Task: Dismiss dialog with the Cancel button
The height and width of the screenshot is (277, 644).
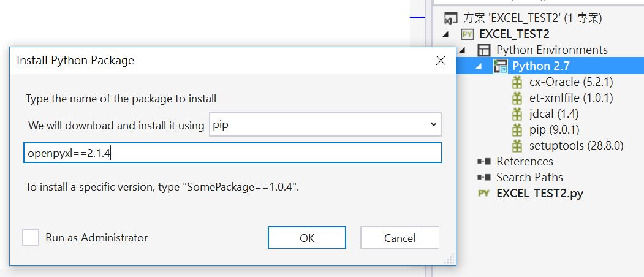Action: [400, 238]
